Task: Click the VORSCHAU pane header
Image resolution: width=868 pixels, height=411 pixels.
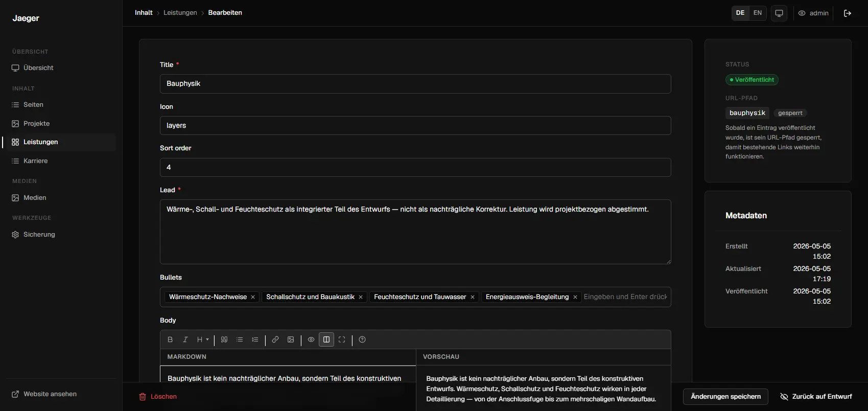Action: tap(441, 357)
